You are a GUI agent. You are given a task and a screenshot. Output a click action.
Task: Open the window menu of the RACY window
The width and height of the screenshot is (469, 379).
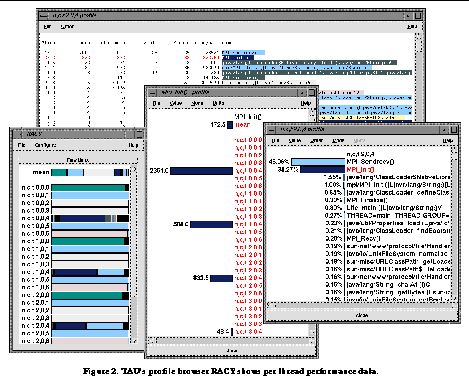click(17, 134)
